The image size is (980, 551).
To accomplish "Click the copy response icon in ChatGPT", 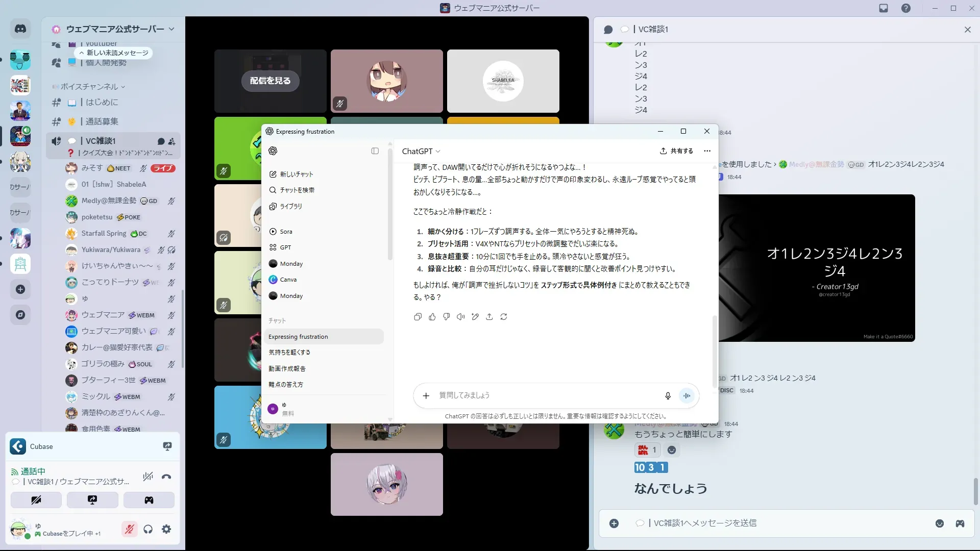I will pos(418,317).
